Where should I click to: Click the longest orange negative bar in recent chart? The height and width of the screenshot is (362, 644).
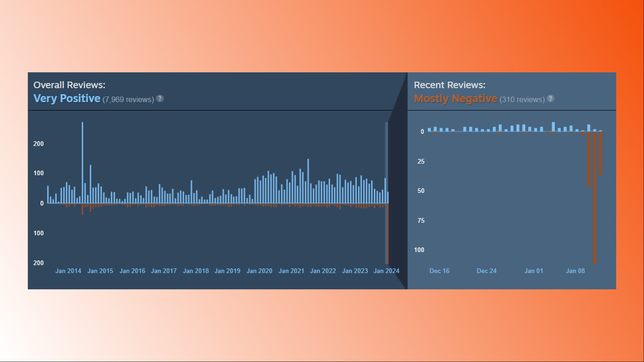595,198
